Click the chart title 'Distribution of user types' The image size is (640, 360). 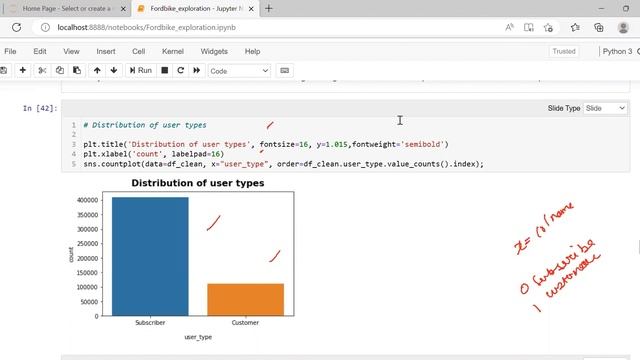coord(198,183)
